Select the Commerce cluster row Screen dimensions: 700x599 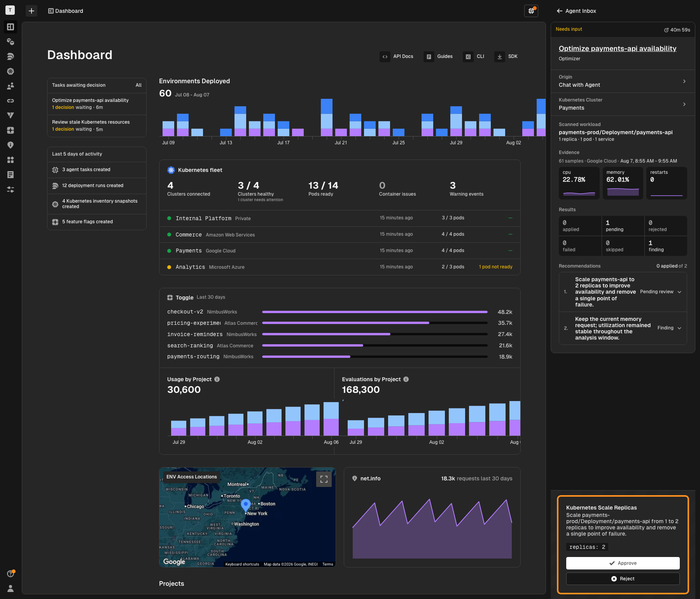(x=340, y=235)
